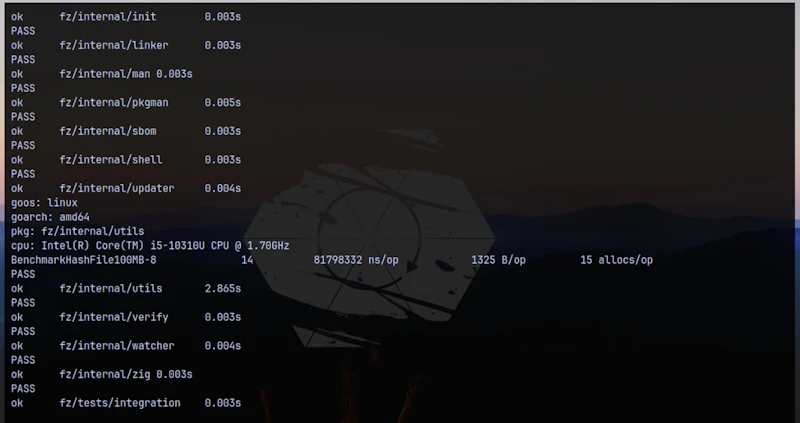Click the 0.004s time for updater
The width and height of the screenshot is (800, 423).
pyautogui.click(x=222, y=188)
